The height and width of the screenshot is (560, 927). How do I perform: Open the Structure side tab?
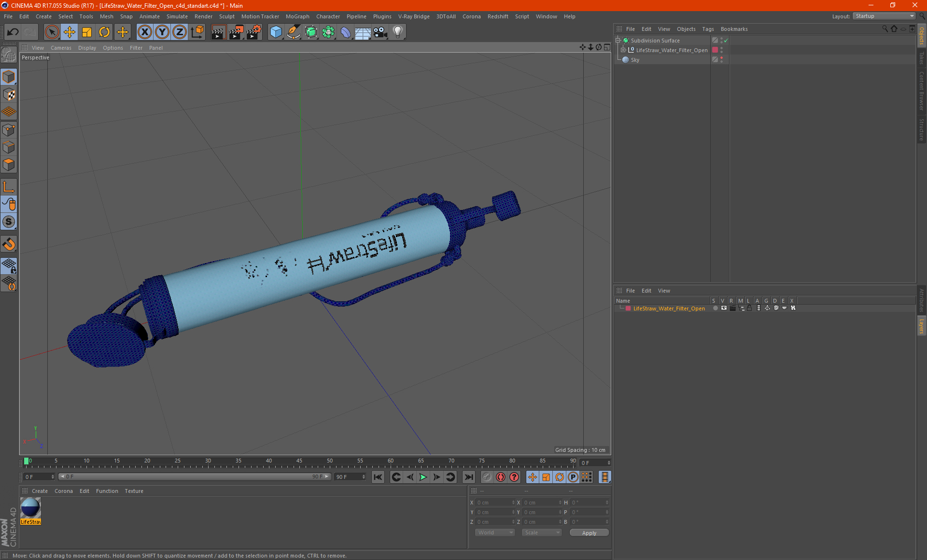coord(921,129)
